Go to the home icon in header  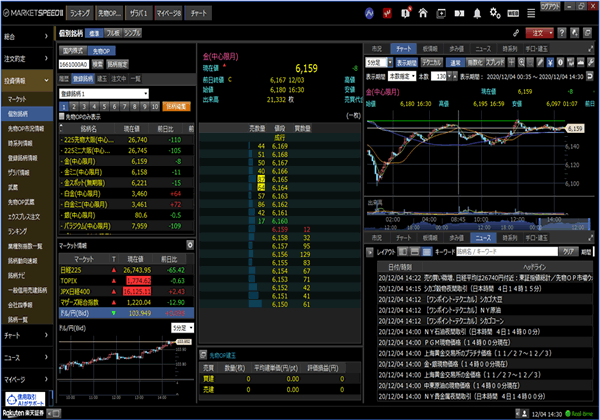tap(423, 13)
